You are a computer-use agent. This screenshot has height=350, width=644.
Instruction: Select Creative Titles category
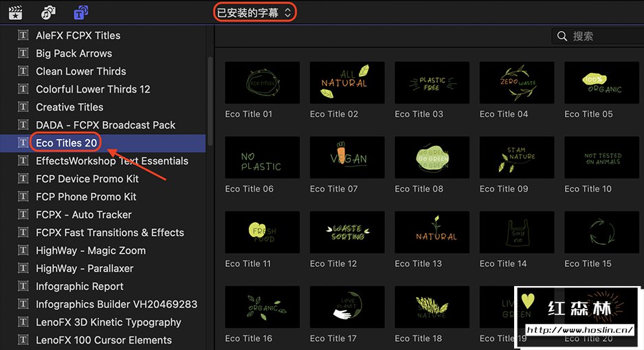click(x=102, y=107)
